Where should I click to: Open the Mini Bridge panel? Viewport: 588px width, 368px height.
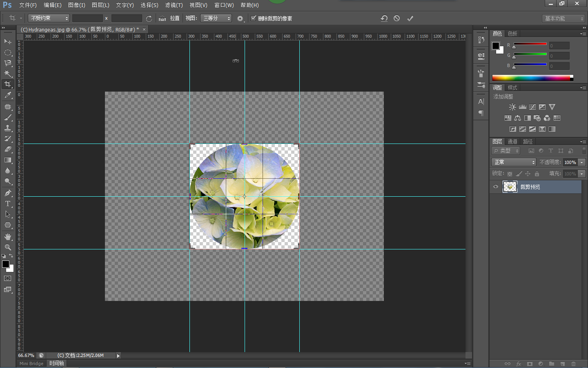point(31,364)
